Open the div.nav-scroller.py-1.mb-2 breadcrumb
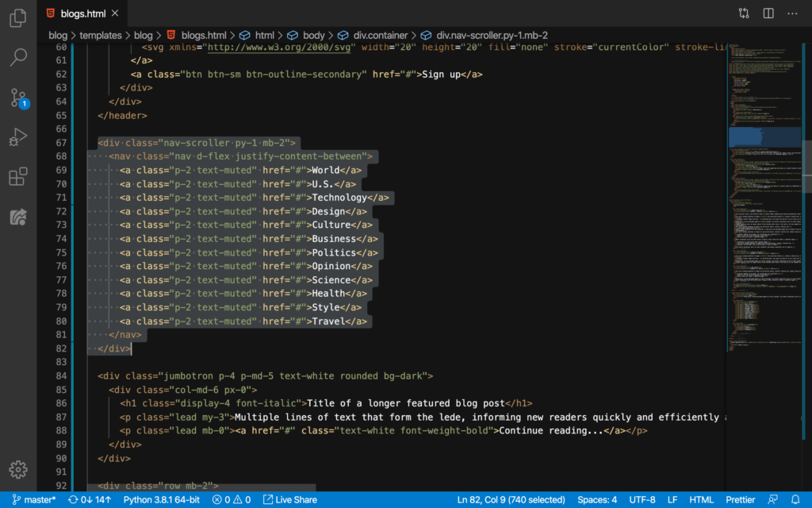This screenshot has height=508, width=812. (x=492, y=35)
